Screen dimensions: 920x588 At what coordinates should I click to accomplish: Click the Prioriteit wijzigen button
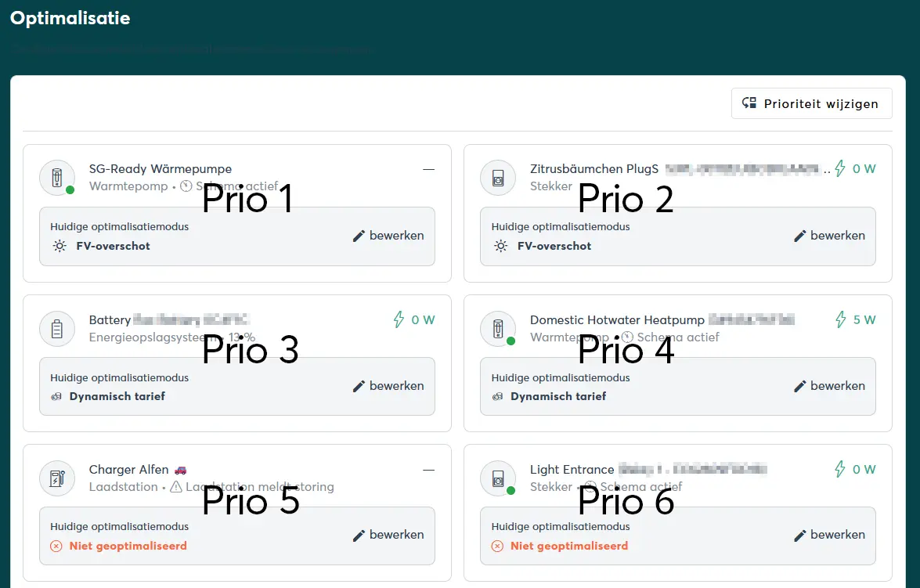point(811,103)
